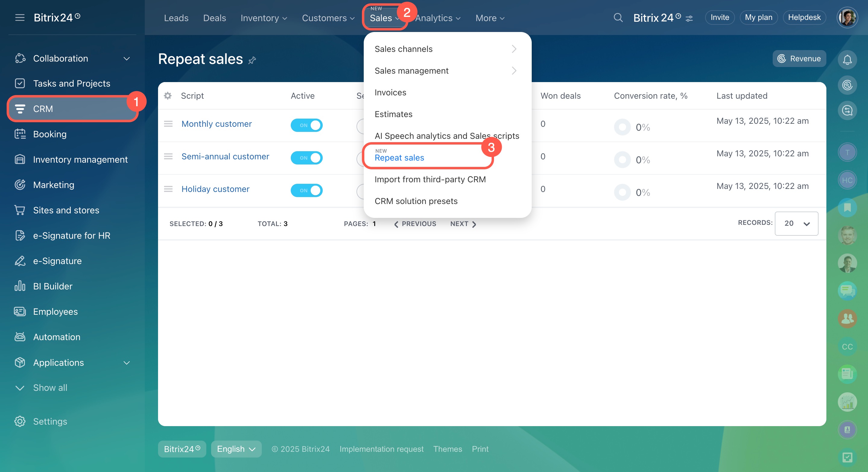Open the notifications bell icon

[x=847, y=60]
